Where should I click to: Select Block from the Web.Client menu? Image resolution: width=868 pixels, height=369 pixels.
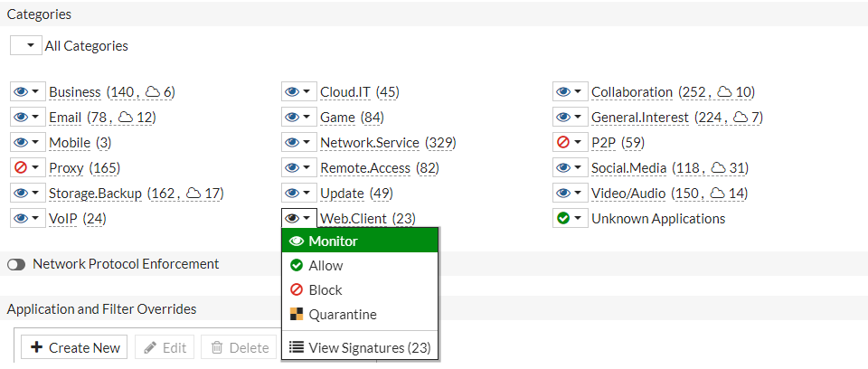click(325, 290)
